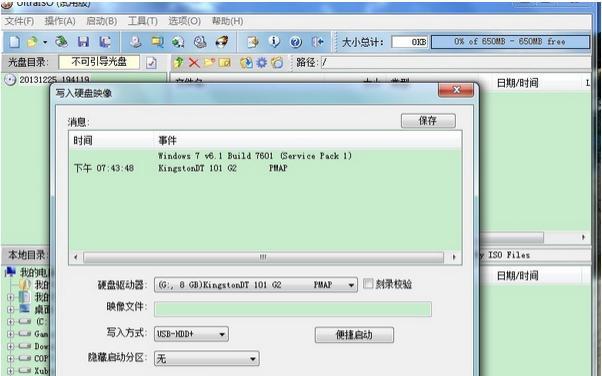
Task: Open the 隐藏启动分区 dropdown
Action: [x=207, y=359]
